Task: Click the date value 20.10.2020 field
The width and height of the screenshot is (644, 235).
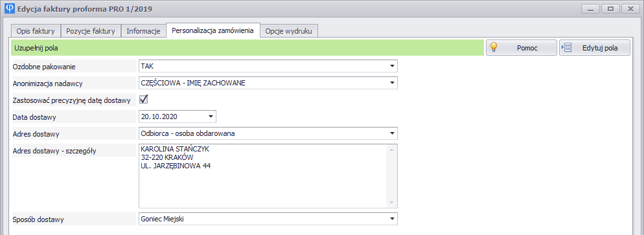Action: 172,117
